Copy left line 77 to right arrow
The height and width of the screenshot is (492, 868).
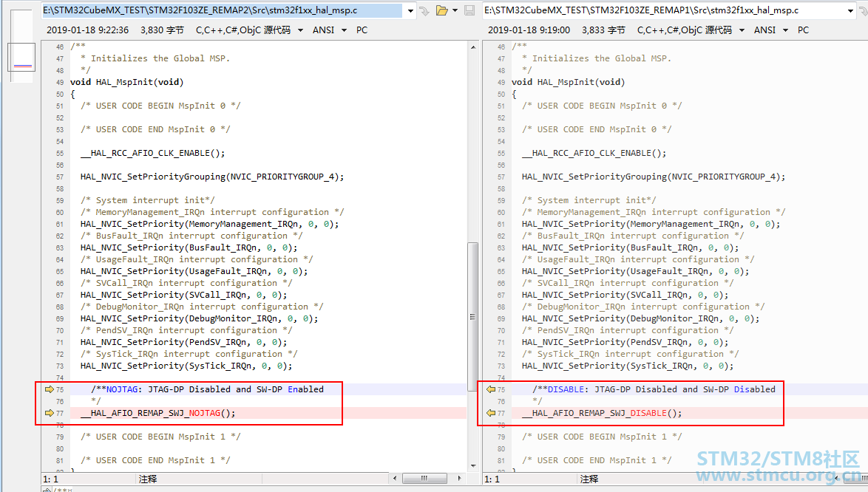(50, 413)
